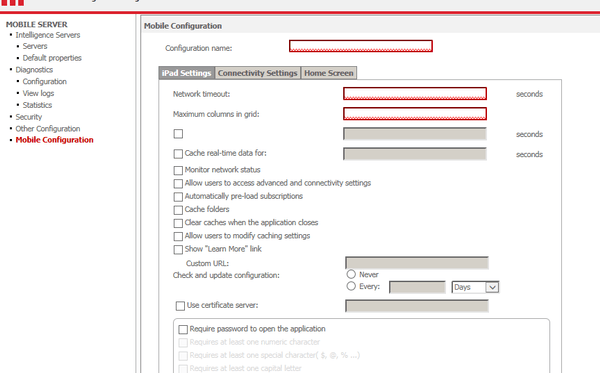Image resolution: width=600 pixels, height=373 pixels.
Task: Switch to Home Screen tab
Action: coord(329,73)
